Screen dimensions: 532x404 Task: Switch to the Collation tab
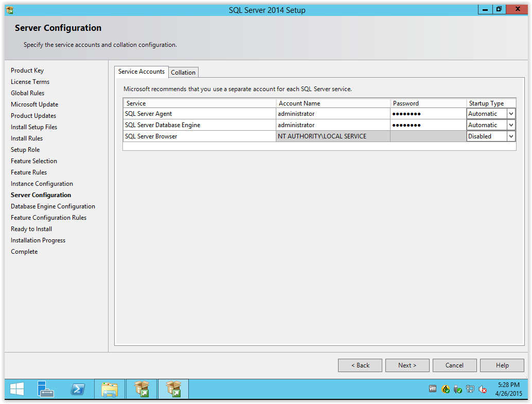click(x=183, y=73)
